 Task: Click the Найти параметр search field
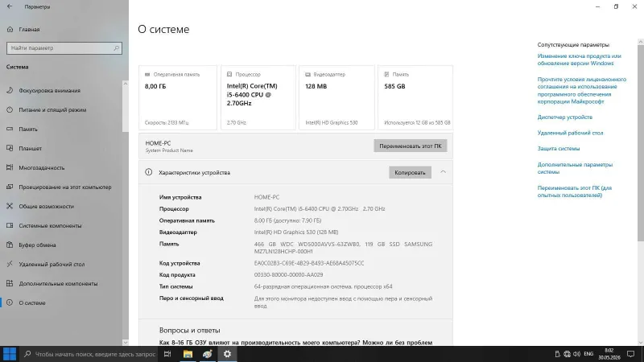[64, 48]
